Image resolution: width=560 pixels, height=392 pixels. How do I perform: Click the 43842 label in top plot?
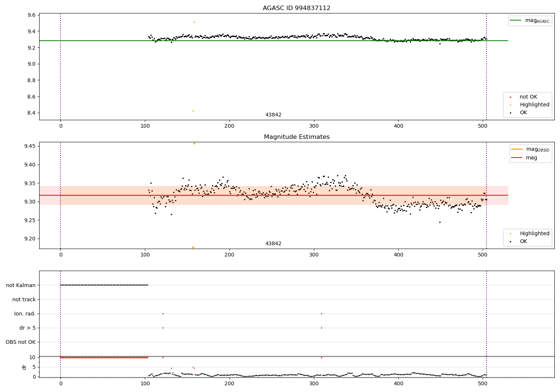[273, 115]
